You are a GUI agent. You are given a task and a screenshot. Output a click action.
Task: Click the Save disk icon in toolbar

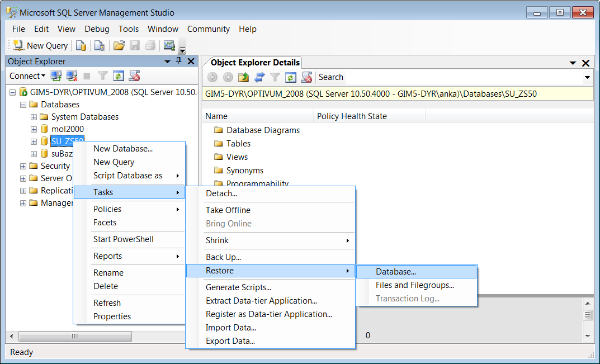(x=135, y=45)
